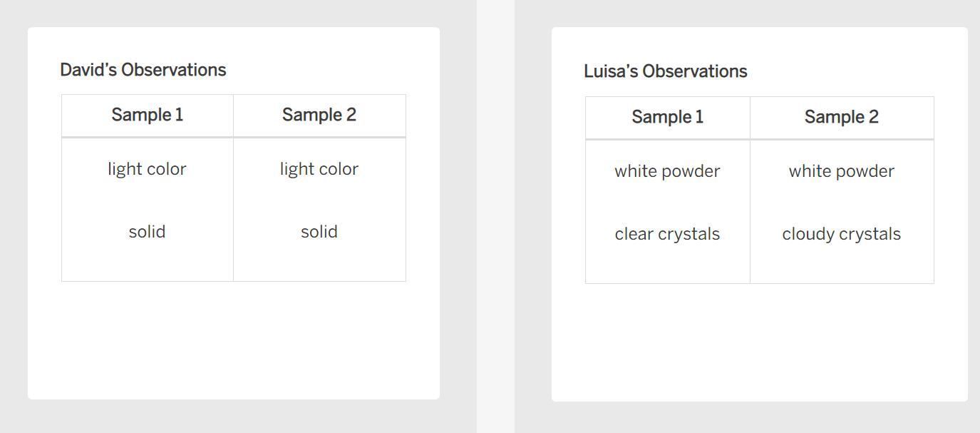
Task: Click gray margin left of David's card
Action: [14, 214]
